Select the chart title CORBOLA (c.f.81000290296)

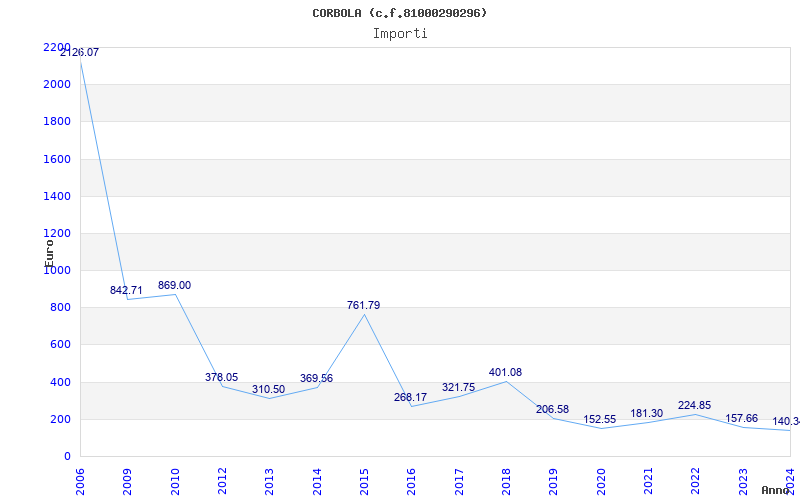tap(399, 13)
